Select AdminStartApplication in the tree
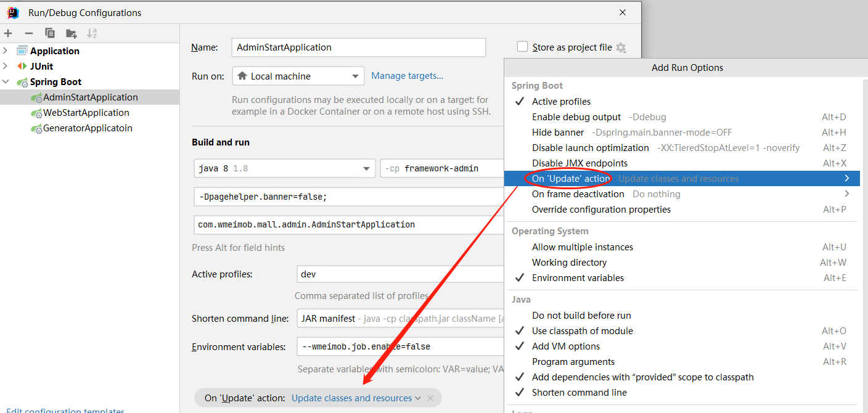Image resolution: width=868 pixels, height=413 pixels. (90, 97)
